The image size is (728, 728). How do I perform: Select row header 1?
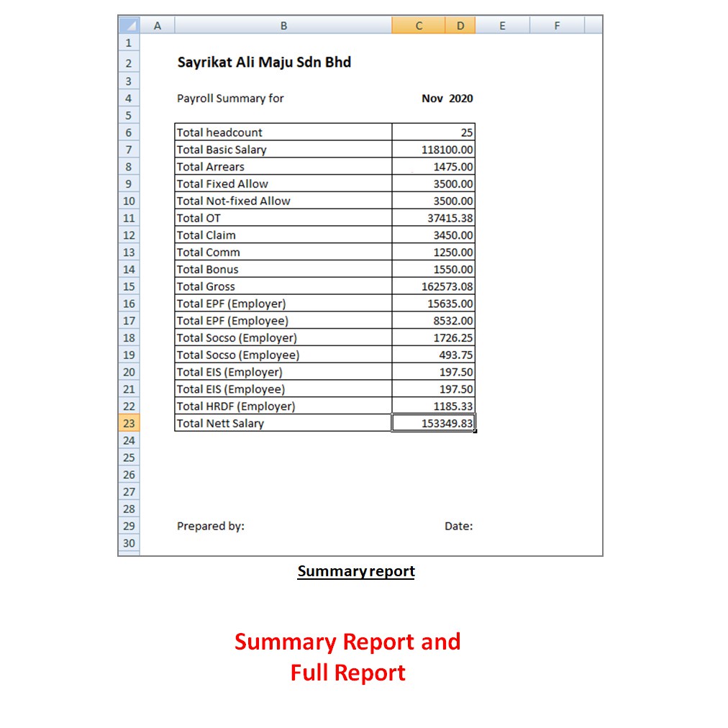coord(128,43)
